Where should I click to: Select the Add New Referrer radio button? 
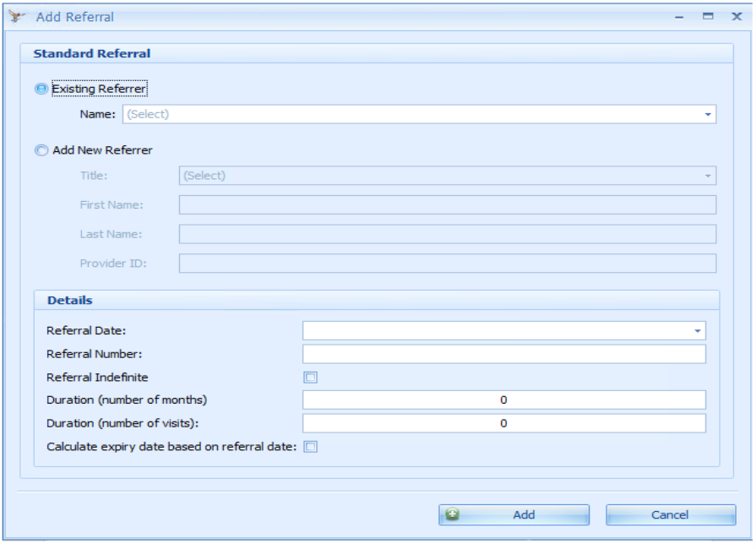coord(41,150)
